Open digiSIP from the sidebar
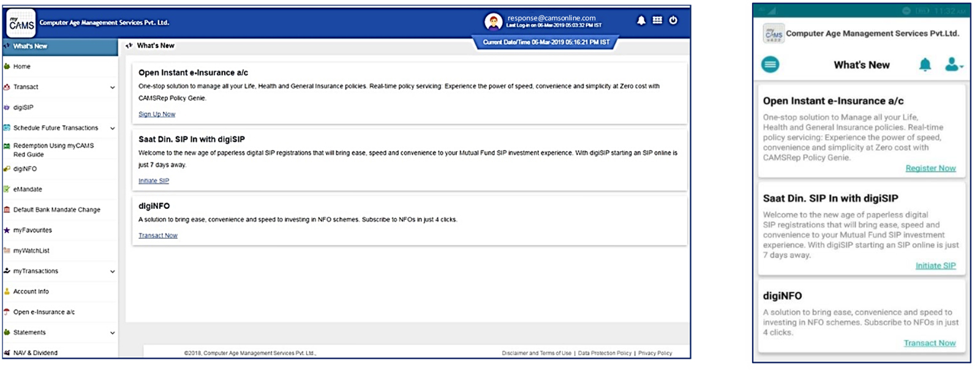The image size is (980, 382). pyautogui.click(x=23, y=108)
